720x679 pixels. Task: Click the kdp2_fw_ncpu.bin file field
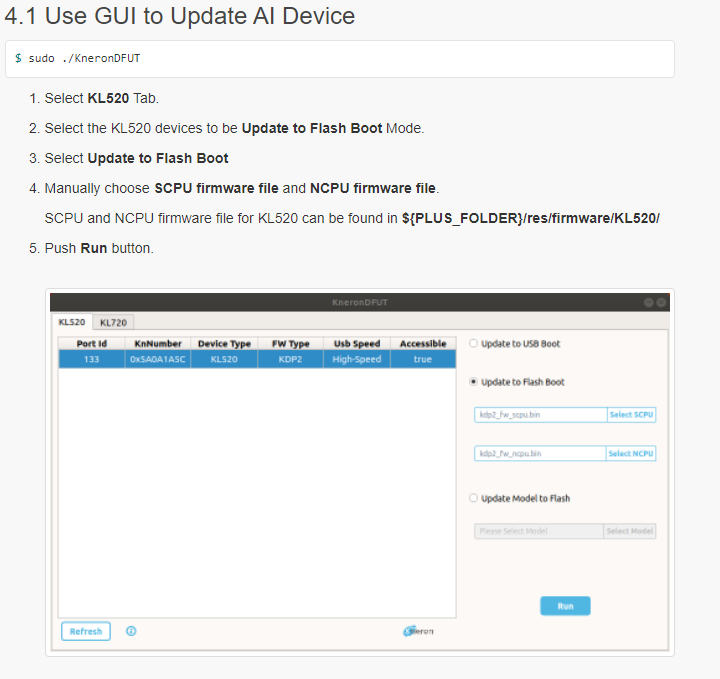(540, 454)
